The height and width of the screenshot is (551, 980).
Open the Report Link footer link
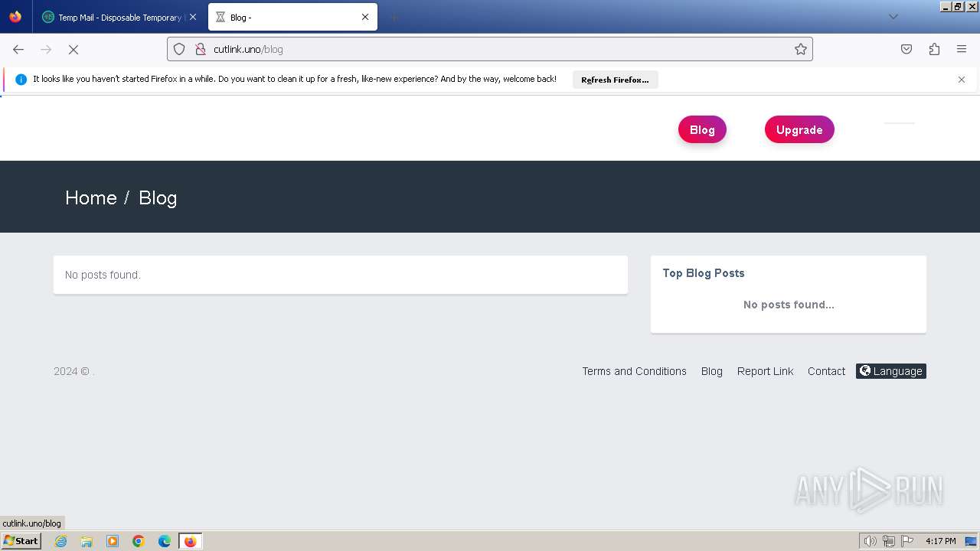(766, 371)
